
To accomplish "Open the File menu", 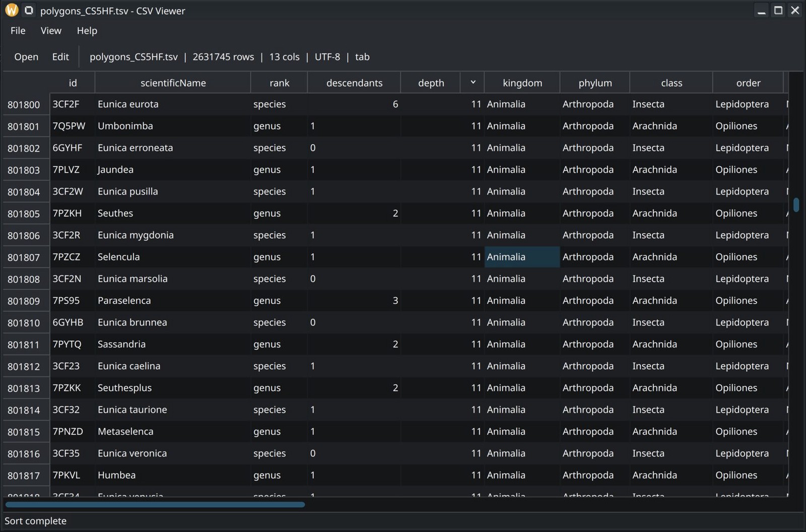I will [18, 31].
